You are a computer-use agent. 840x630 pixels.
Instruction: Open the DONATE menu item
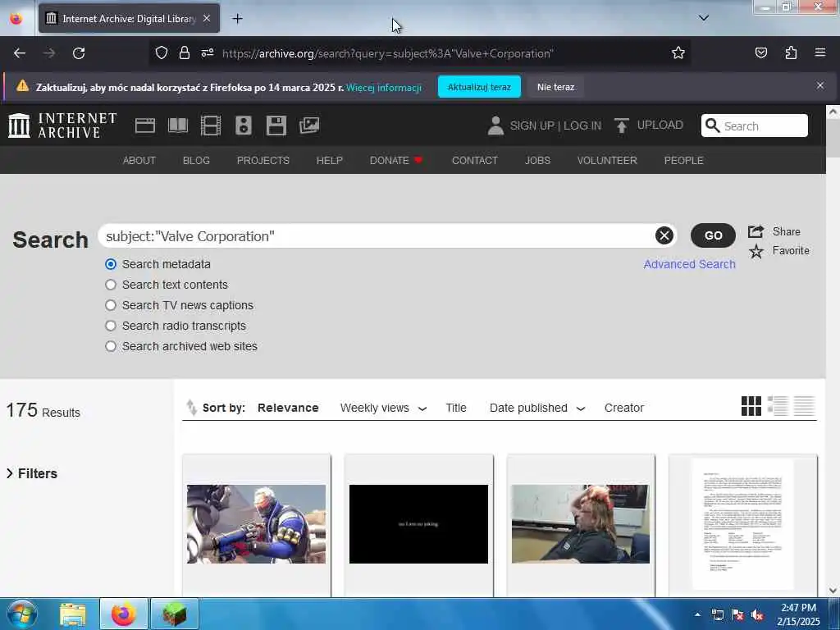pos(396,161)
